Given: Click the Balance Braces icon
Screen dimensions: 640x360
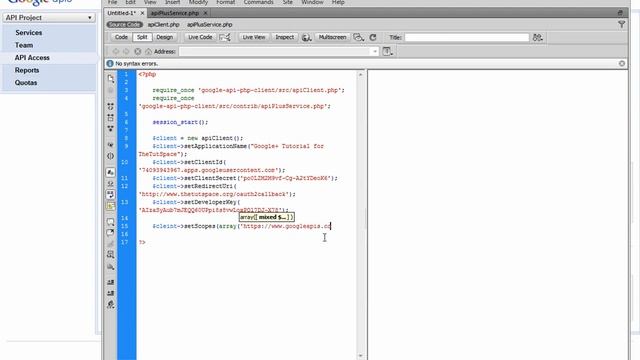Looking at the screenshot, I should click(111, 156).
